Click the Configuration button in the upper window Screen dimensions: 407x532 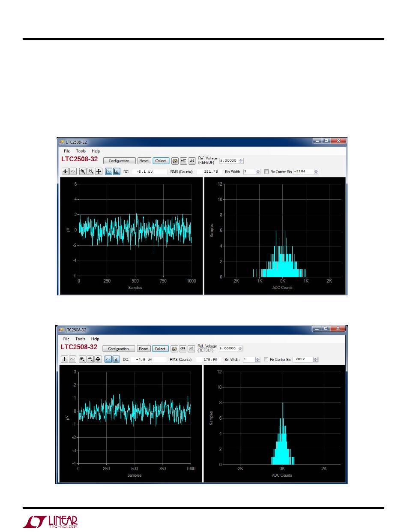point(119,161)
